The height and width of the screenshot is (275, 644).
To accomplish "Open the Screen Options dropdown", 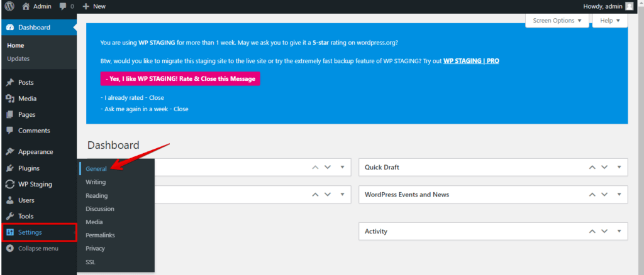I will coord(557,21).
